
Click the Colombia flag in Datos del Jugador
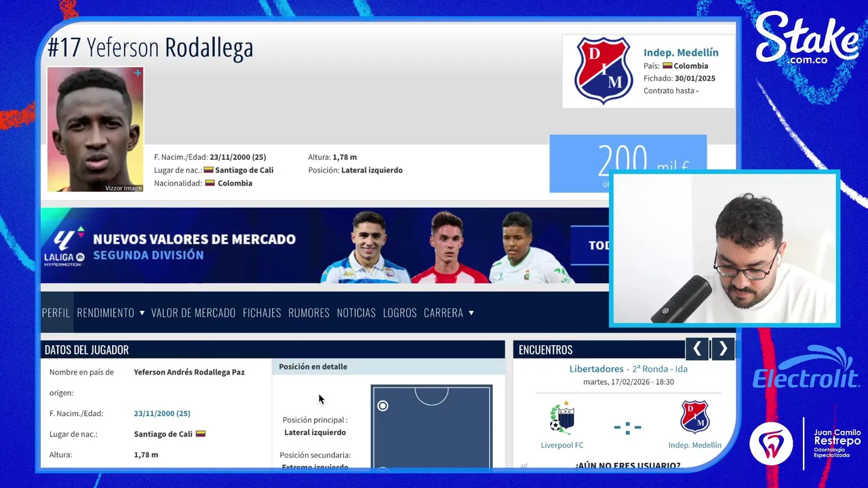pos(201,434)
